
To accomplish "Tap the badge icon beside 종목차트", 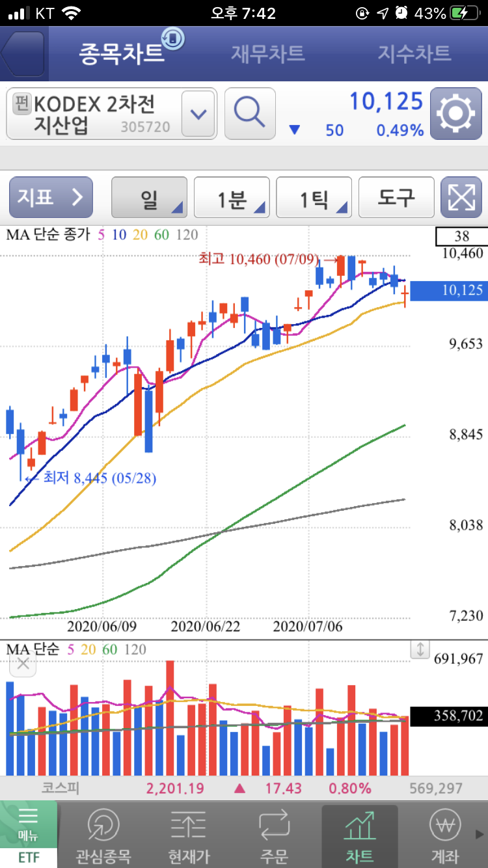I will [x=173, y=38].
